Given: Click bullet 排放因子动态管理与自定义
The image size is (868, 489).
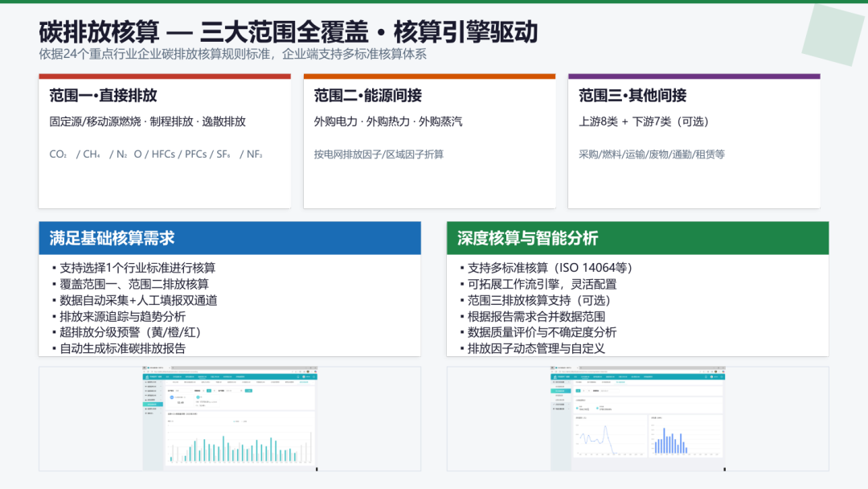Looking at the screenshot, I should pos(532,348).
